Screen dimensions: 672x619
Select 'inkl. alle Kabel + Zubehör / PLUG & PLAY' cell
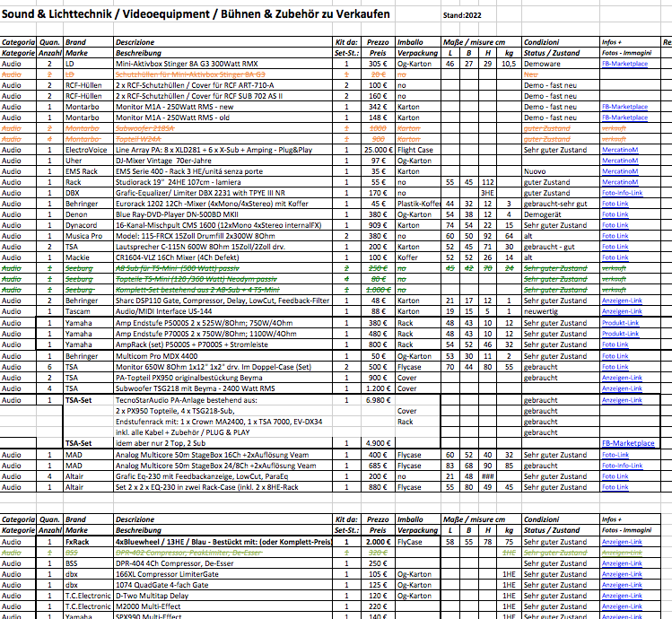pyautogui.click(x=223, y=432)
